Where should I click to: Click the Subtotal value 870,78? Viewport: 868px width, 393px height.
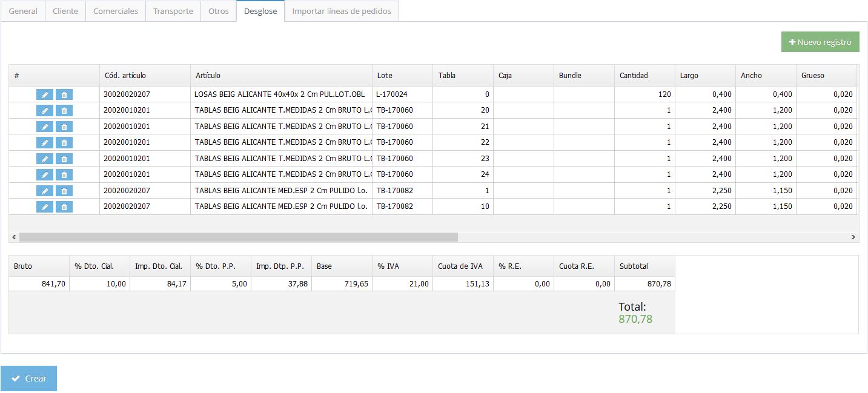645,284
